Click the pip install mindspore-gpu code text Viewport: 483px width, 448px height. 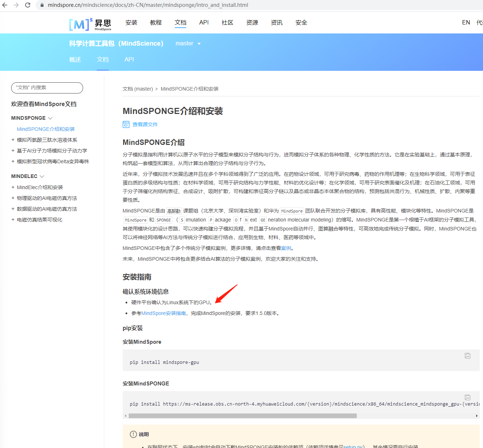(164, 362)
